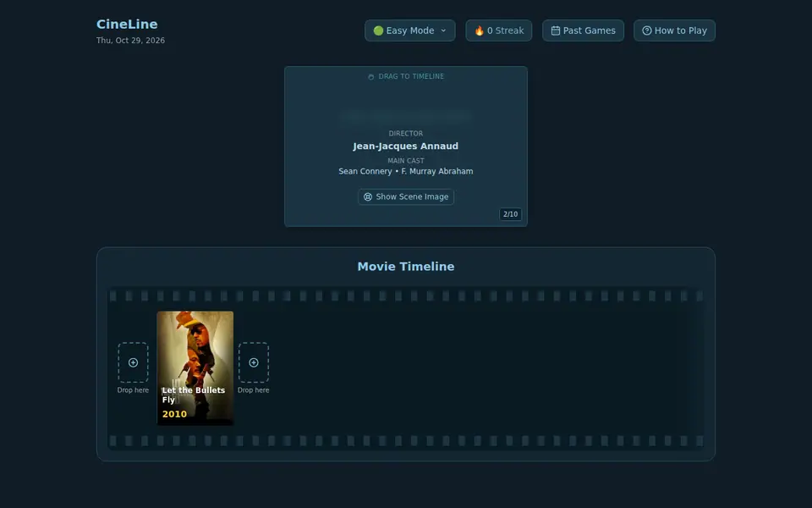
Task: Click cast name Sean Connery
Action: (365, 171)
